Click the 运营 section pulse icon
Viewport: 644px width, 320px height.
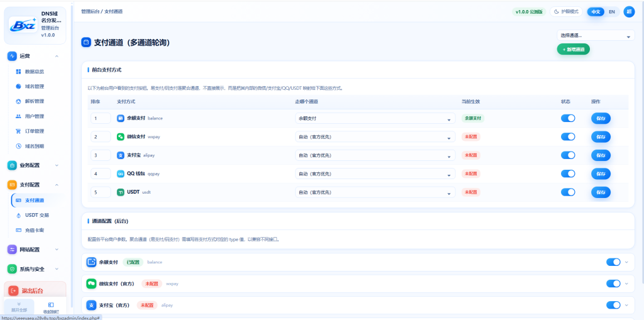pyautogui.click(x=12, y=57)
